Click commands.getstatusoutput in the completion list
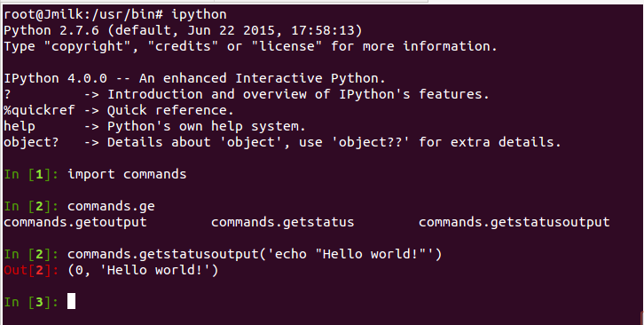Image resolution: width=644 pixels, height=325 pixels. click(514, 222)
